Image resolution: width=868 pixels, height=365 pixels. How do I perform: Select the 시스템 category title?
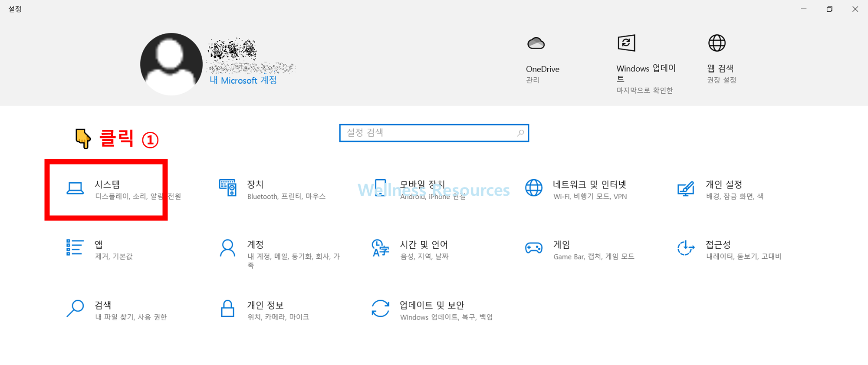click(108, 184)
